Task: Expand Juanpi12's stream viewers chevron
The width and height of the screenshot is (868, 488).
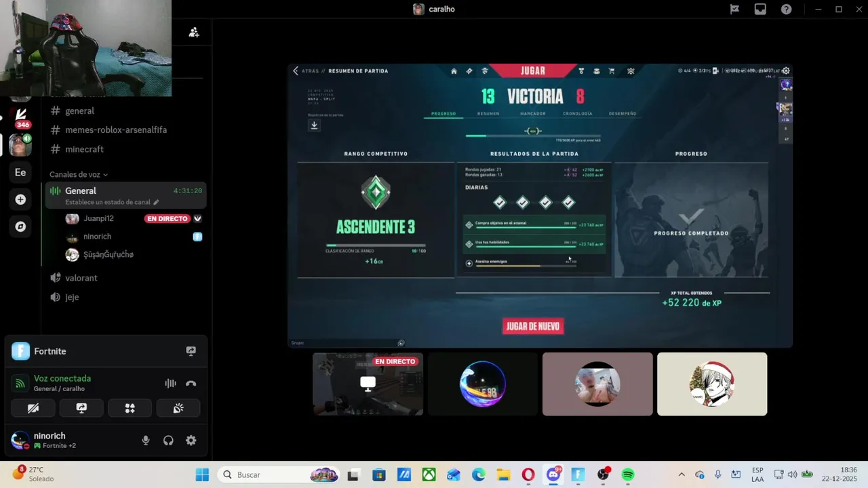Action: (197, 218)
